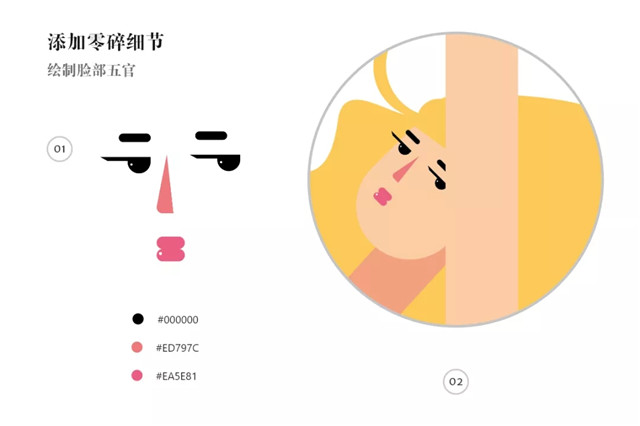Click the yellow curled hair strand

(391, 84)
